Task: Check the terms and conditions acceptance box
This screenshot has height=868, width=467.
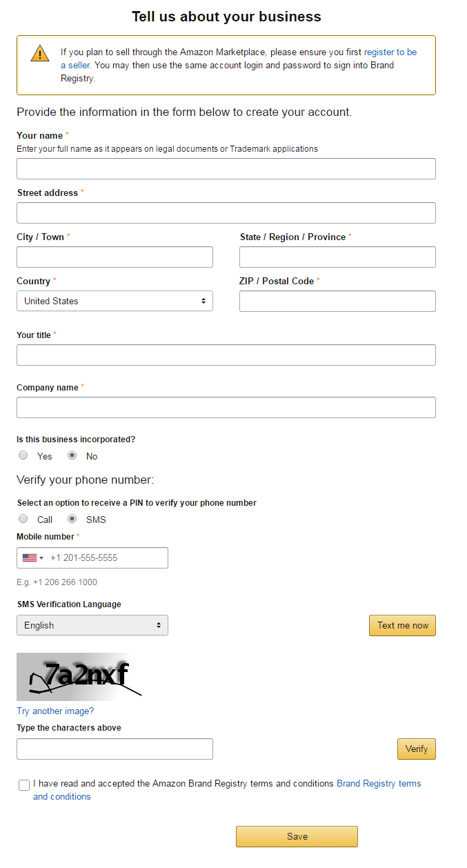Action: coord(24,785)
